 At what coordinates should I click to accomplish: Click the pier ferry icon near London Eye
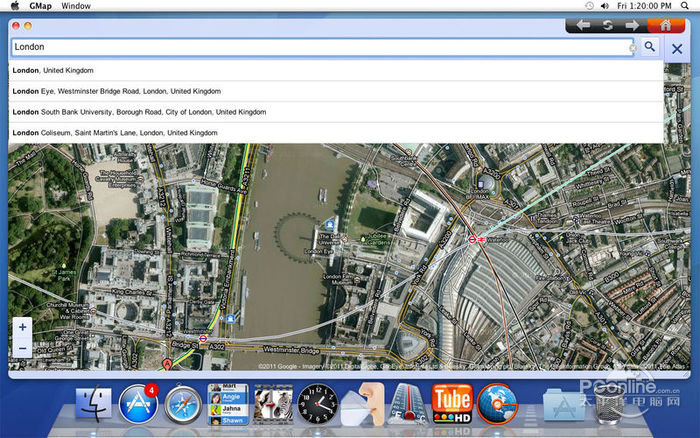click(330, 224)
